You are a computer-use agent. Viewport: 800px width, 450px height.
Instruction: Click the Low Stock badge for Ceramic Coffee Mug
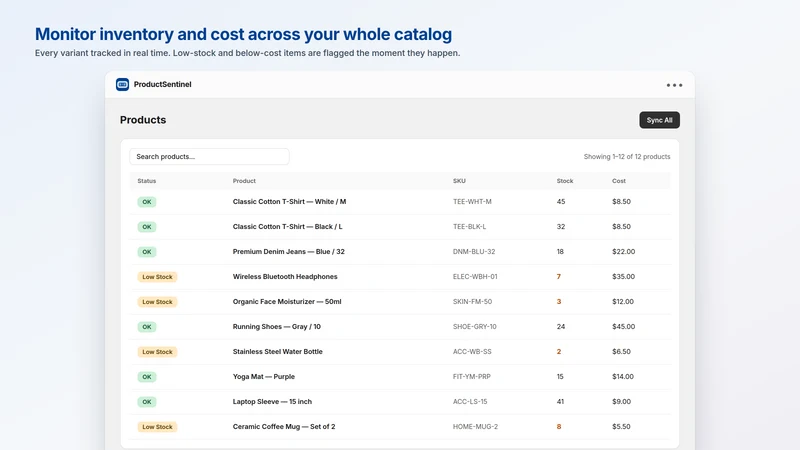pyautogui.click(x=157, y=427)
